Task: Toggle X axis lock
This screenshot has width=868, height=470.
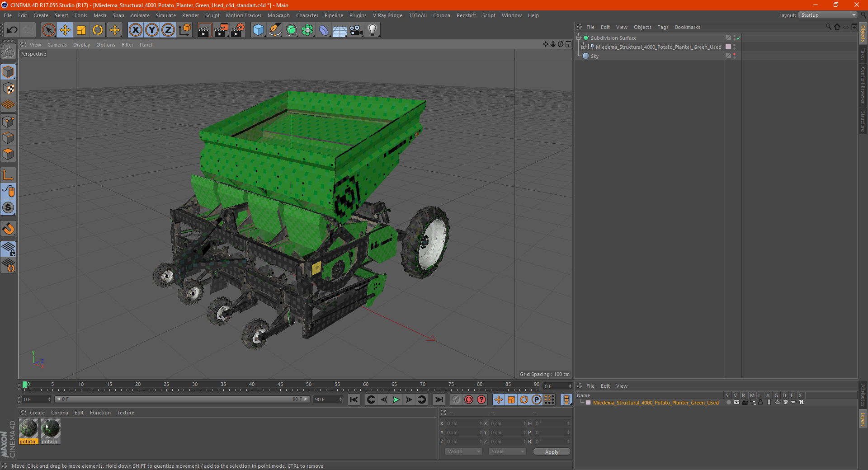Action: 135,30
